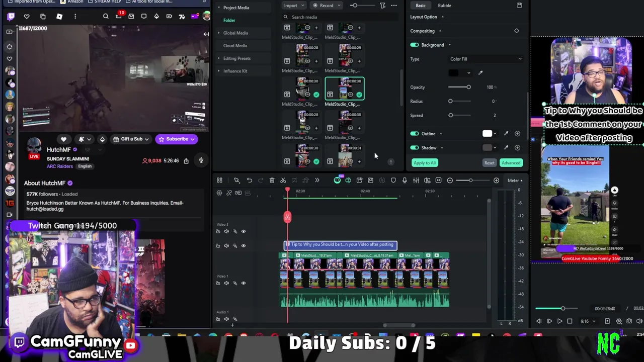Undo the last edit
The image size is (644, 362).
pyautogui.click(x=249, y=180)
